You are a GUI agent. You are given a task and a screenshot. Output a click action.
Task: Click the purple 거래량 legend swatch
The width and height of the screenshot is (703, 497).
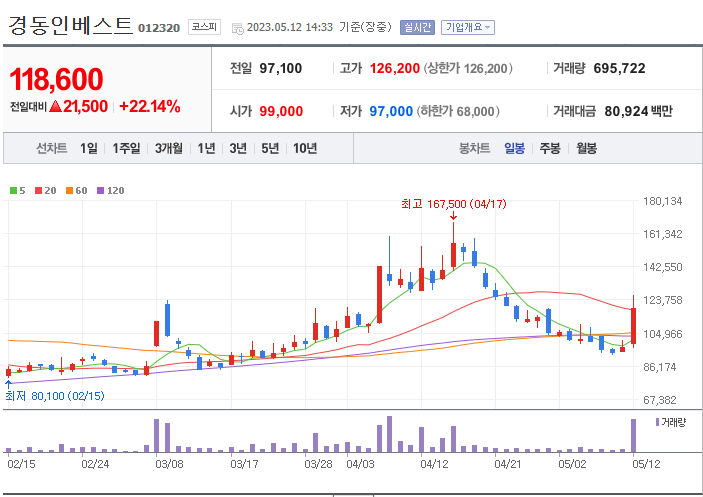point(658,422)
